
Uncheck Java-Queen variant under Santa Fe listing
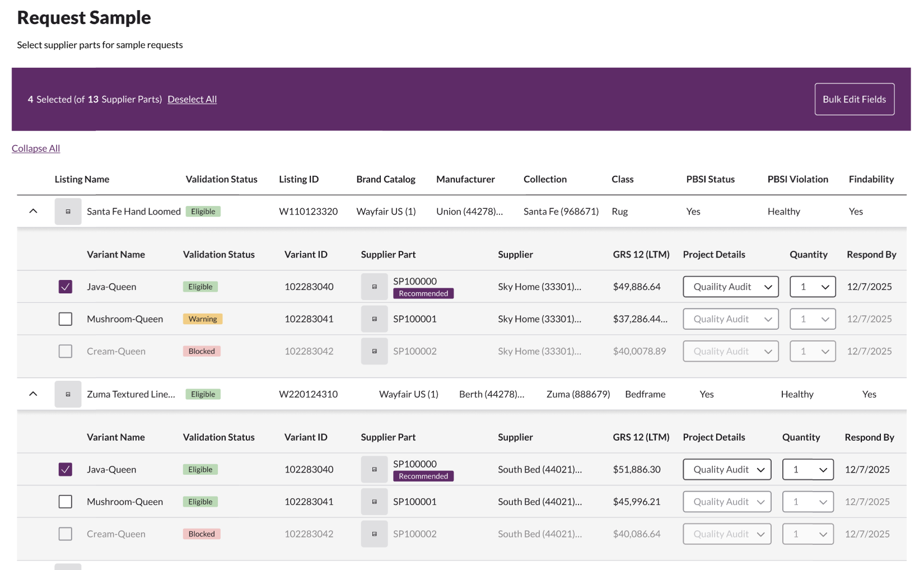click(66, 287)
